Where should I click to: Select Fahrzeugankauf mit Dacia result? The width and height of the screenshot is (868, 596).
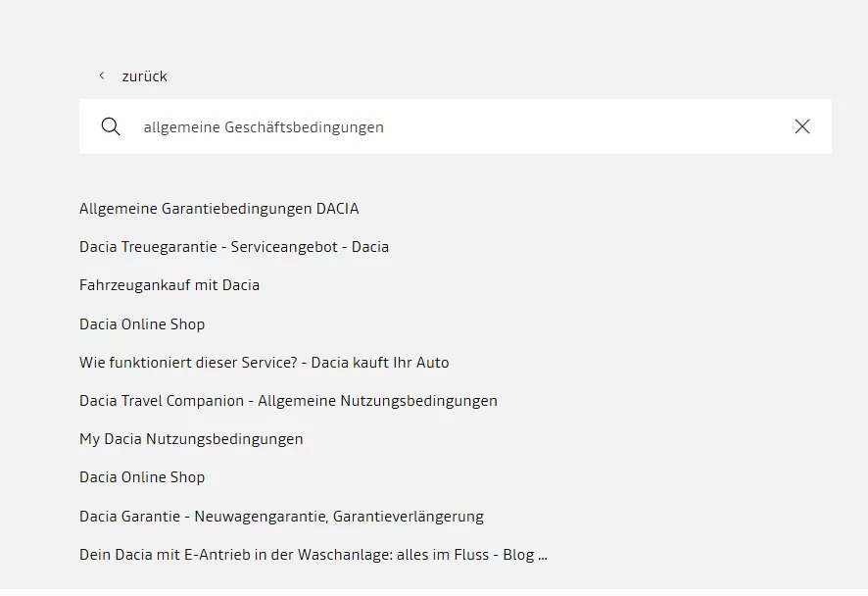(169, 285)
